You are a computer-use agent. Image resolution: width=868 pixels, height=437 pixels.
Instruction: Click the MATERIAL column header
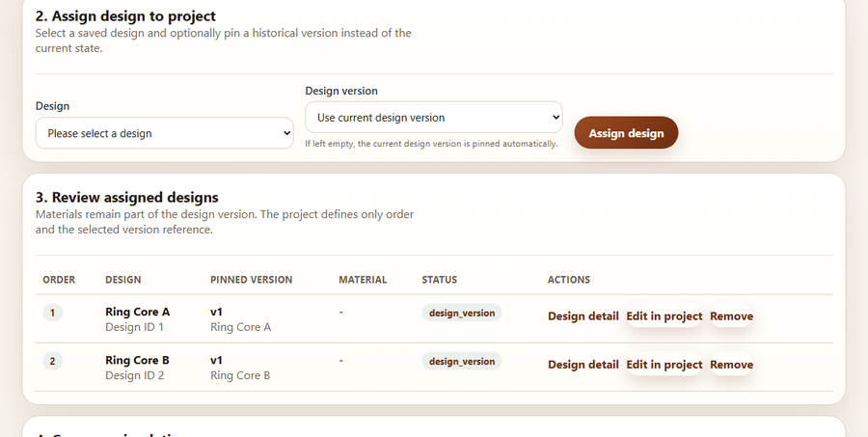363,280
